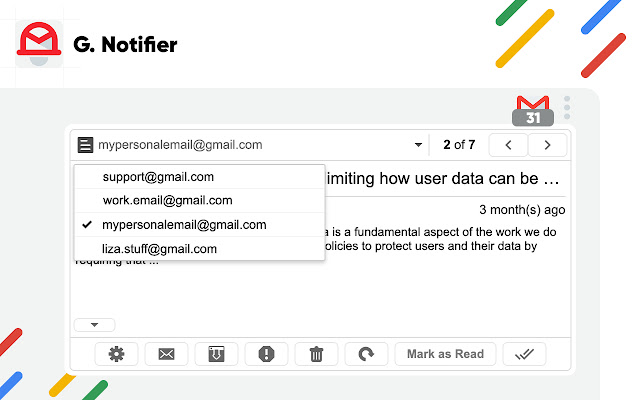Open the settings gear button

[117, 354]
